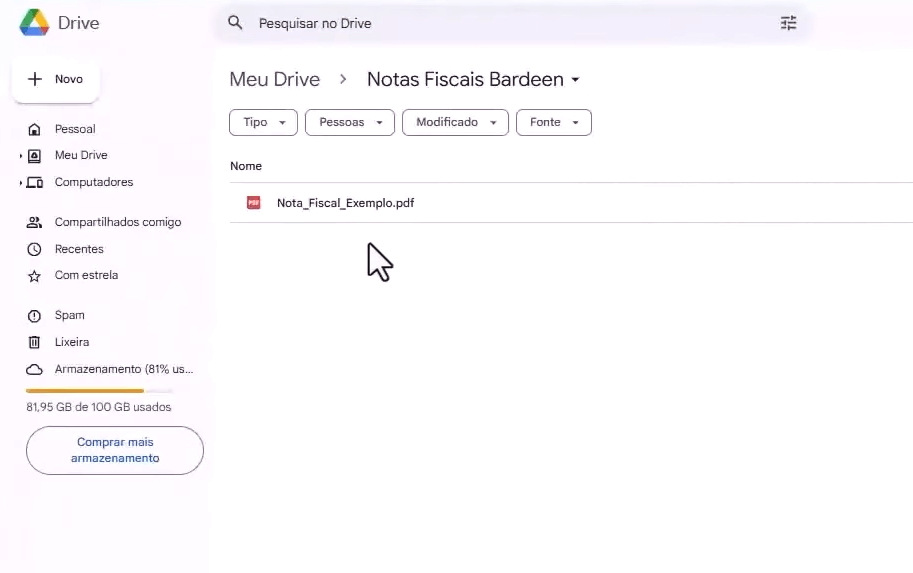Open the Pessoas filter dropdown
Viewport: 913px width, 573px height.
click(350, 122)
